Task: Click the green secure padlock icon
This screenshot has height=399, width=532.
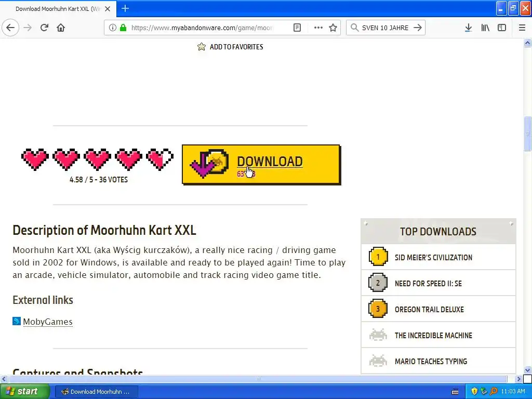Action: [123, 28]
